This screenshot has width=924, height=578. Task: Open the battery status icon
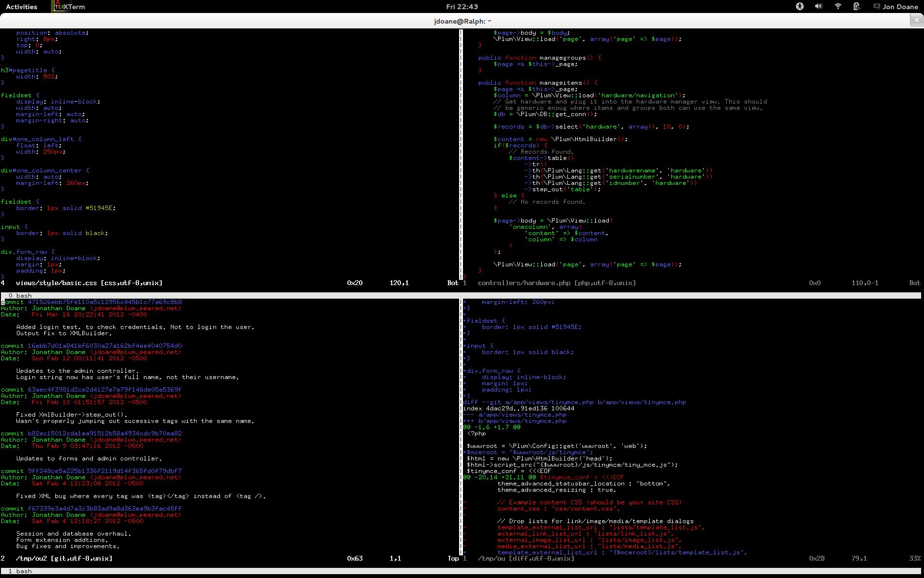coord(856,6)
